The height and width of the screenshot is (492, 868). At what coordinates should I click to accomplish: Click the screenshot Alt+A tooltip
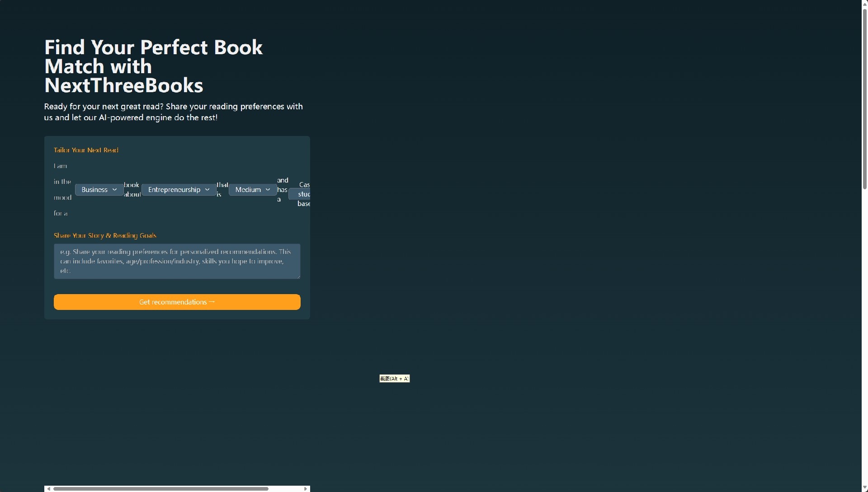[x=394, y=379]
